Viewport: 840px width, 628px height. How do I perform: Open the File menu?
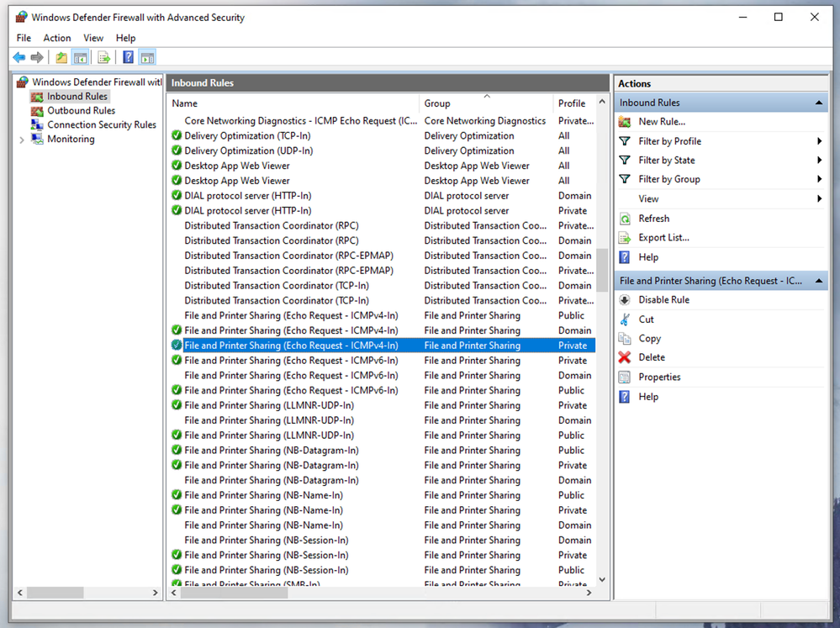(x=24, y=38)
